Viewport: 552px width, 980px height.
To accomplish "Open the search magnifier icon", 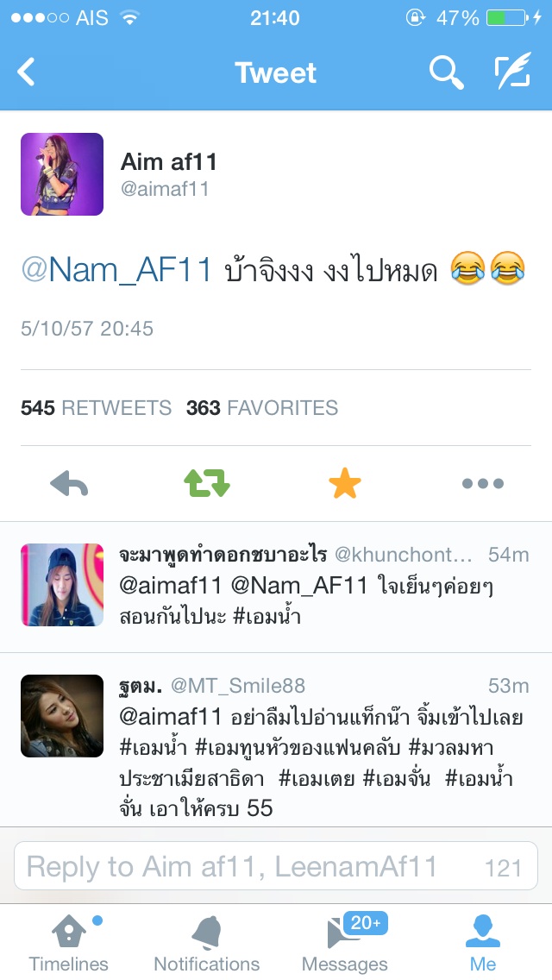I will (x=447, y=72).
